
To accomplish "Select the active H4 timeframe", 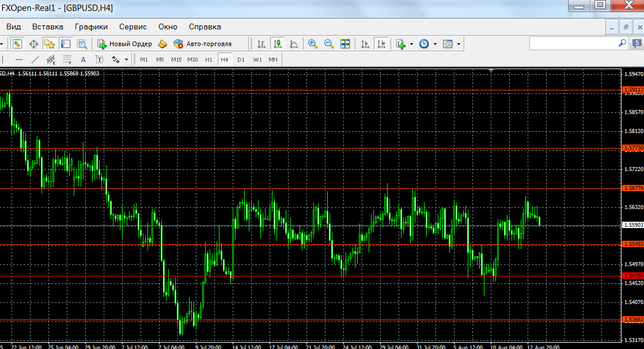I will 224,59.
